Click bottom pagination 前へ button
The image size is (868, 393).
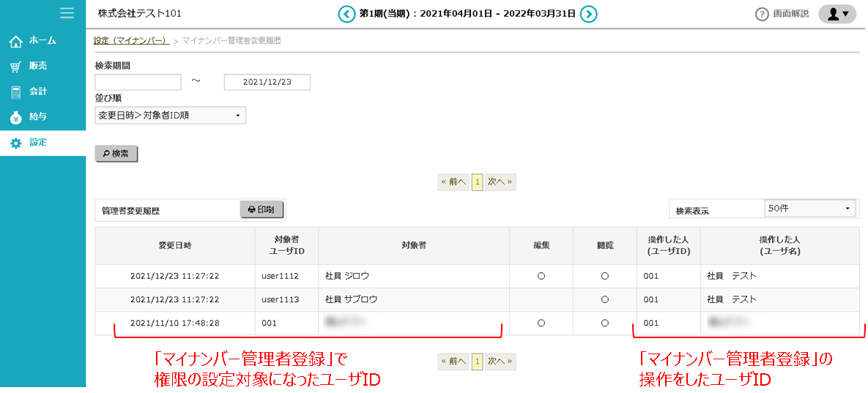pyautogui.click(x=453, y=361)
